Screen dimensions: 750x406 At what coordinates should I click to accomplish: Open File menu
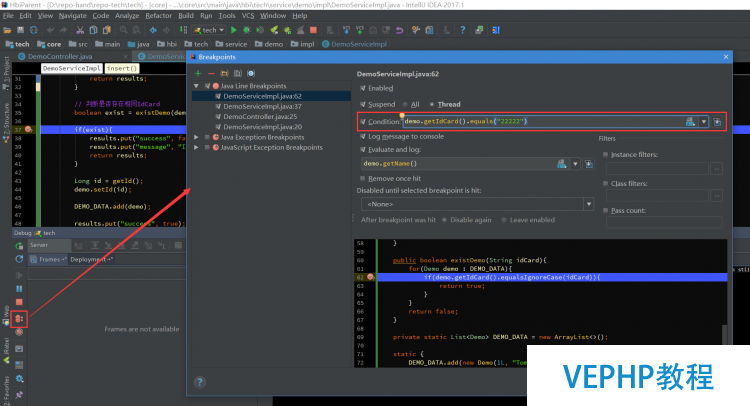(8, 16)
